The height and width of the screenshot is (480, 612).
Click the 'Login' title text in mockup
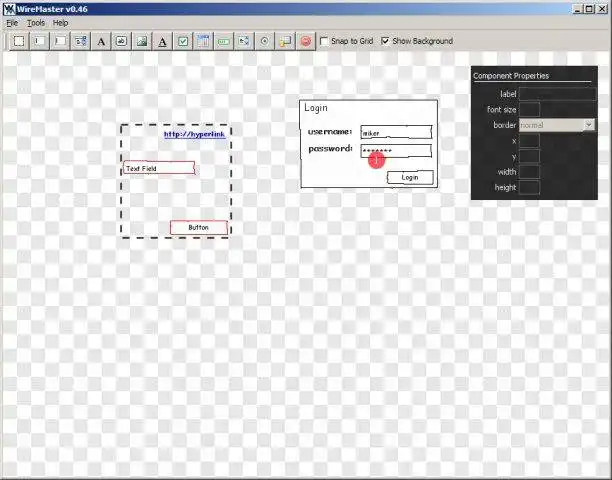click(316, 108)
